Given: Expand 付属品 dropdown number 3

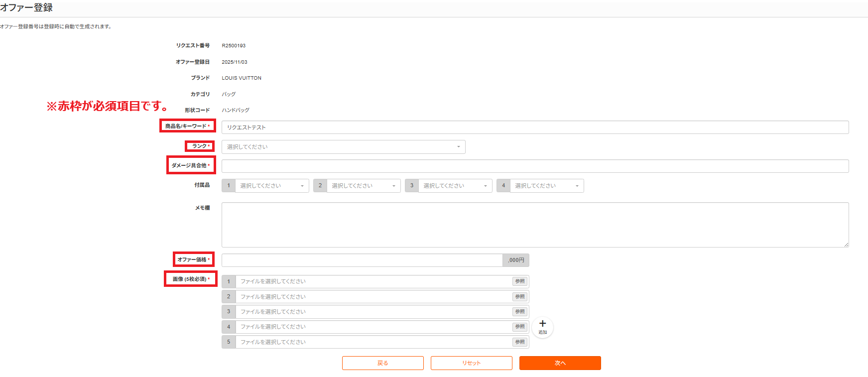Looking at the screenshot, I should (455, 186).
